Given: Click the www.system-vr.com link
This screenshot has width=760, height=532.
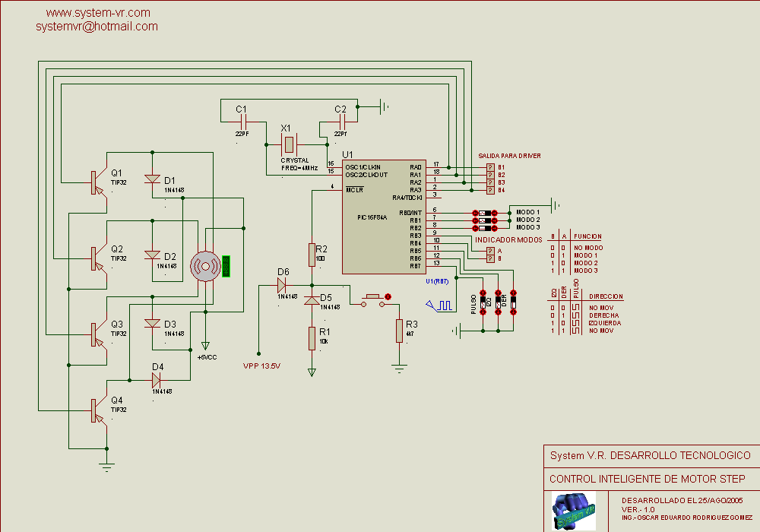Looking at the screenshot, I should coord(98,13).
